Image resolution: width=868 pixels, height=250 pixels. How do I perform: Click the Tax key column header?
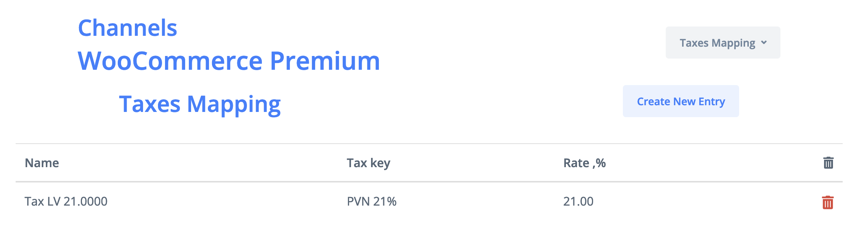point(368,163)
